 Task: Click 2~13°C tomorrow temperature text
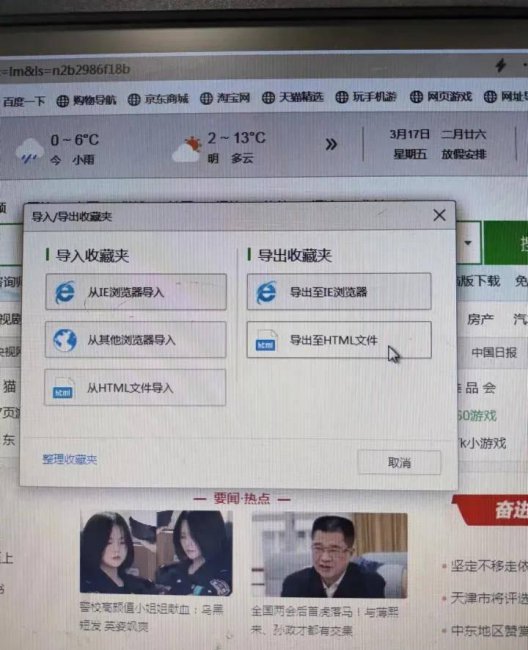click(236, 138)
